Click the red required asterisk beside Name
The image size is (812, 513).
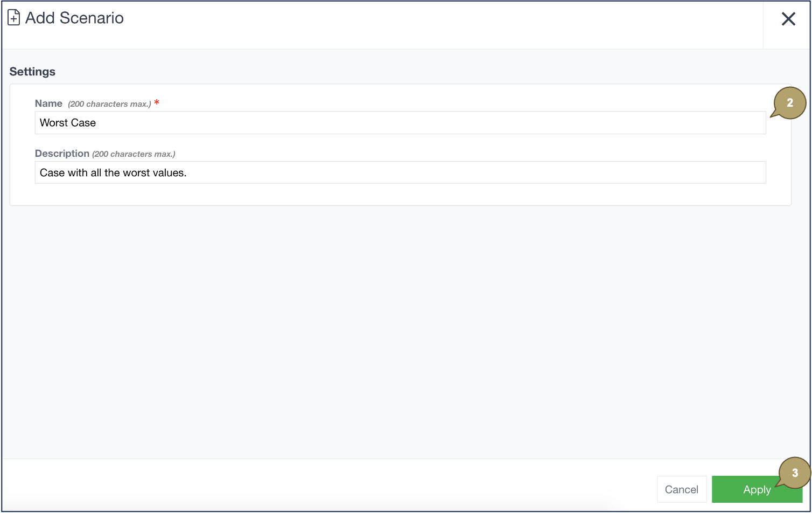pyautogui.click(x=157, y=102)
